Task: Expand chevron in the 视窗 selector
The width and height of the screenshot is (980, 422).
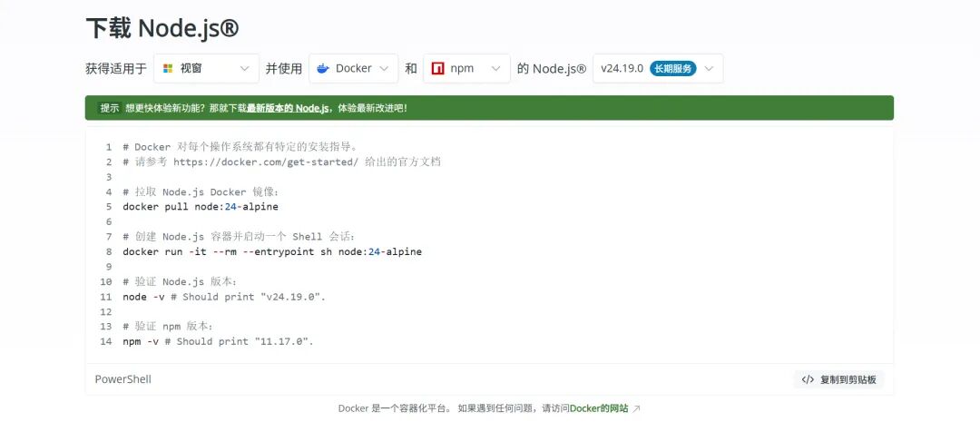Action: (244, 69)
